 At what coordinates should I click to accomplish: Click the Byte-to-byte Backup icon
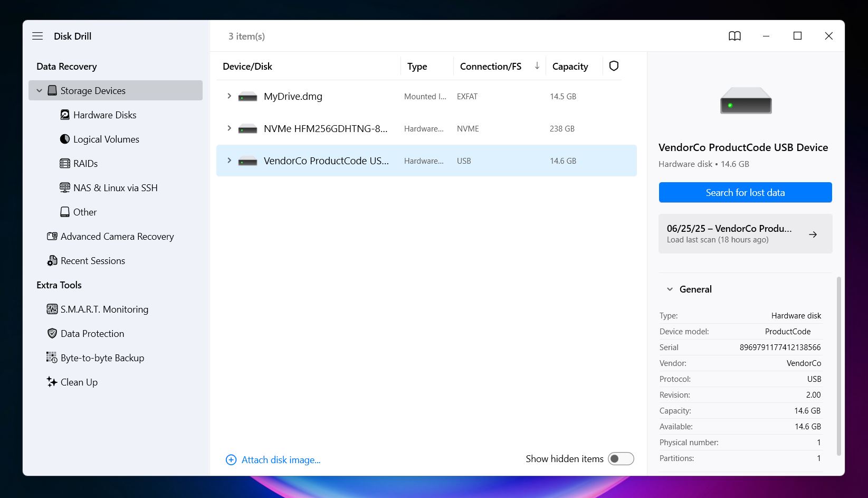click(x=52, y=358)
